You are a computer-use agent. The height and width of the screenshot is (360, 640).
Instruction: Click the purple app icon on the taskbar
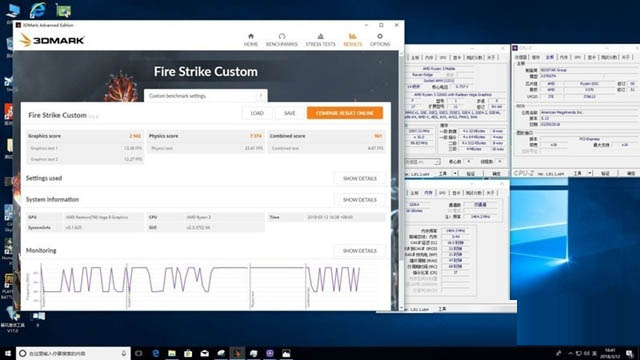click(270, 353)
